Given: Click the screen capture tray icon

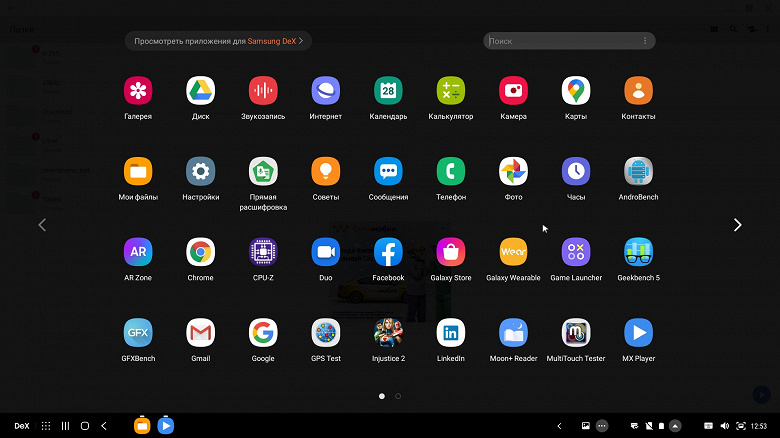Looking at the screenshot, I should 741,426.
